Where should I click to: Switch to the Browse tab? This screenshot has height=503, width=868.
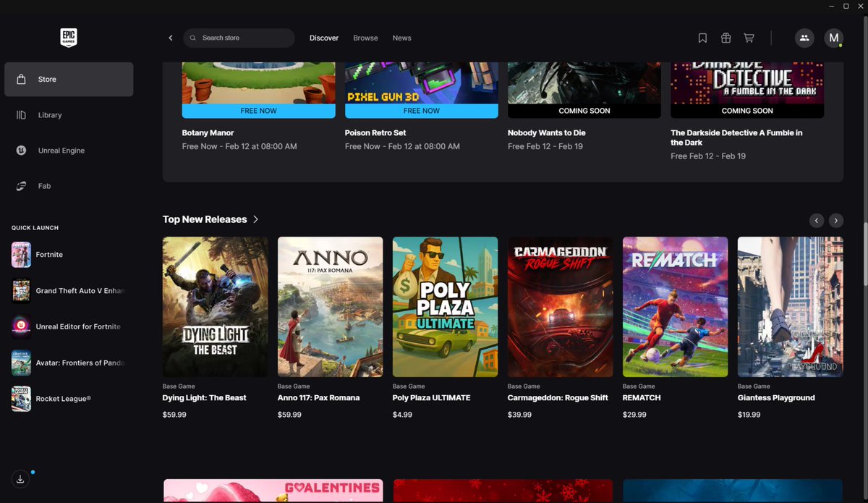(365, 38)
